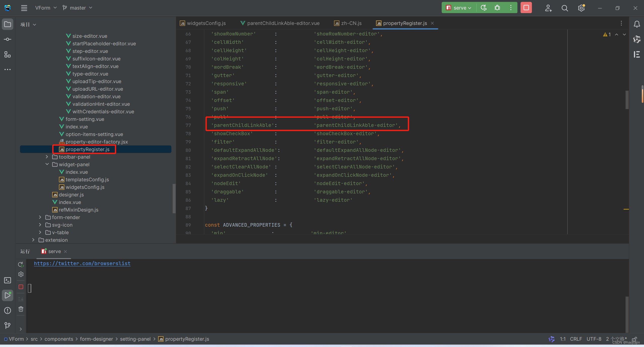Open the Structure tool window icon

click(x=8, y=54)
